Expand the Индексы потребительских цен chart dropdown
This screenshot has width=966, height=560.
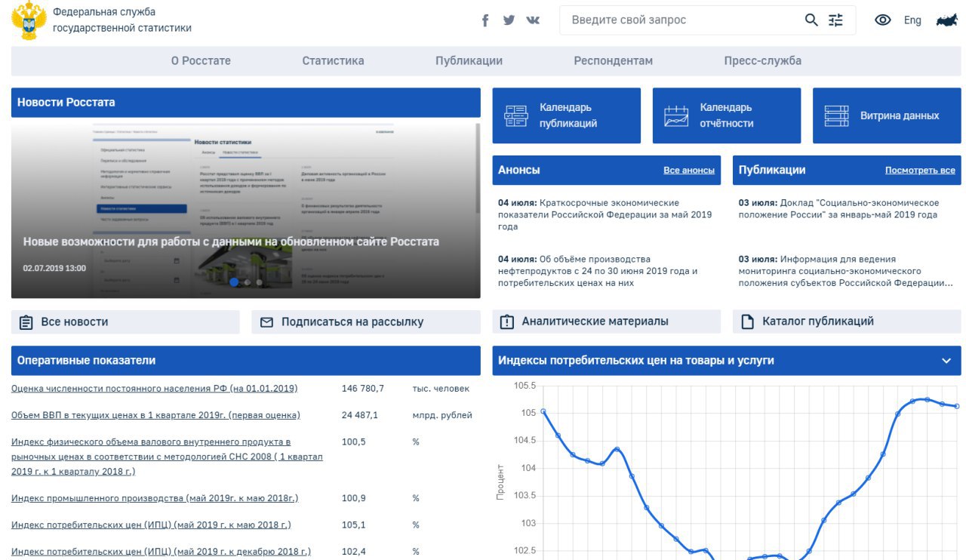coord(946,361)
